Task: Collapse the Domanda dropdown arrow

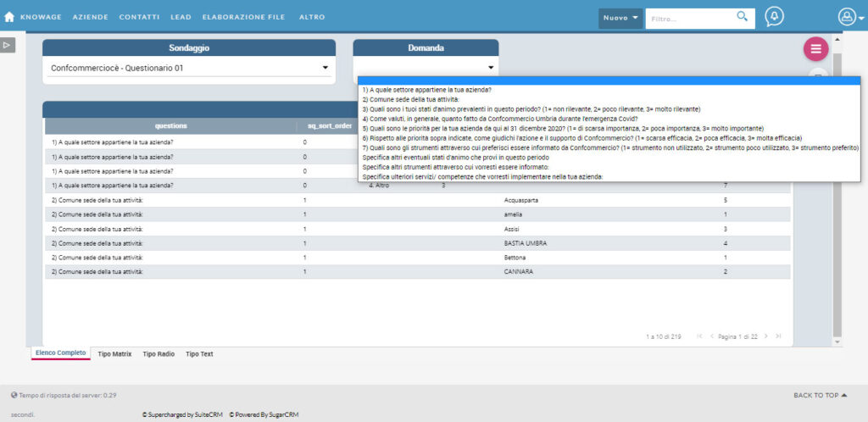Action: point(491,68)
